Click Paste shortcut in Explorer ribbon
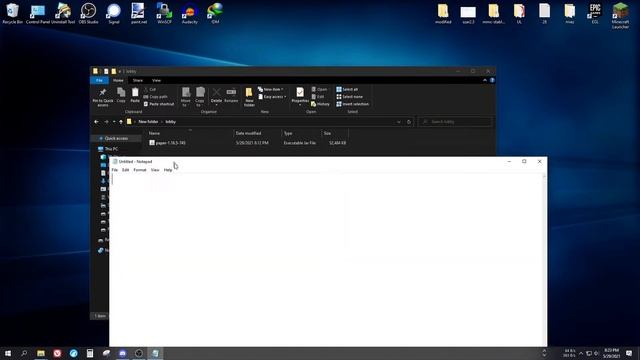640x360 pixels. pyautogui.click(x=159, y=104)
